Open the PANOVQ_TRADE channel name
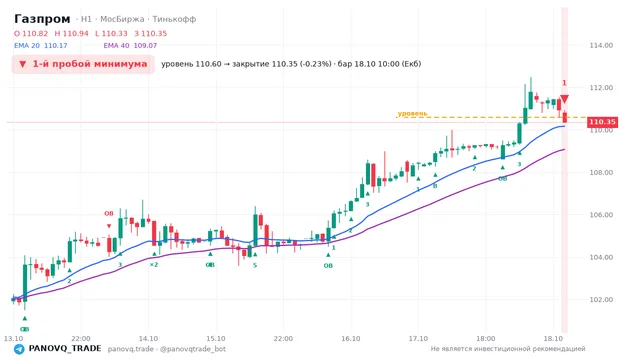Image resolution: width=640 pixels, height=360 pixels. (65, 349)
